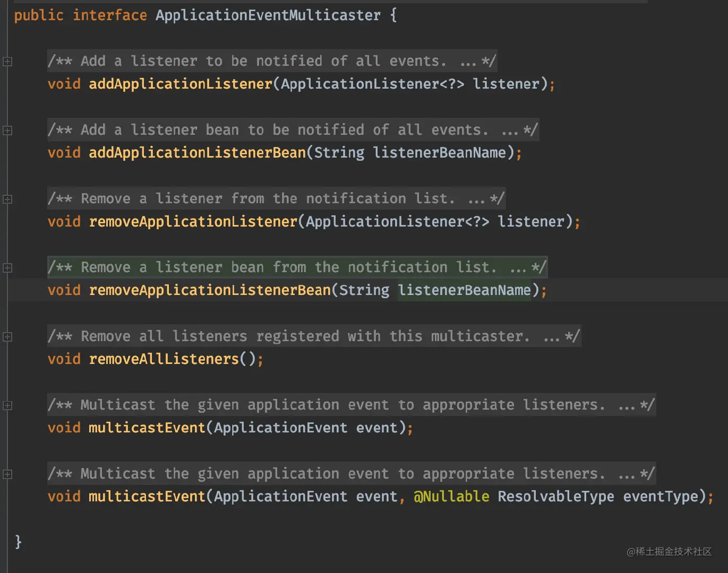Click the ResolvableType parameter type
Viewport: 728px width, 573px height.
pos(556,497)
